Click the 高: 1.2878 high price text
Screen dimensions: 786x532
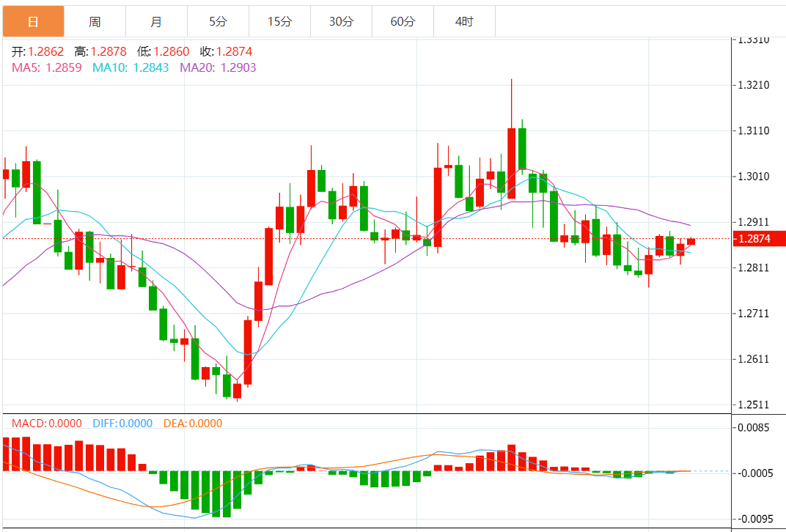(x=100, y=51)
